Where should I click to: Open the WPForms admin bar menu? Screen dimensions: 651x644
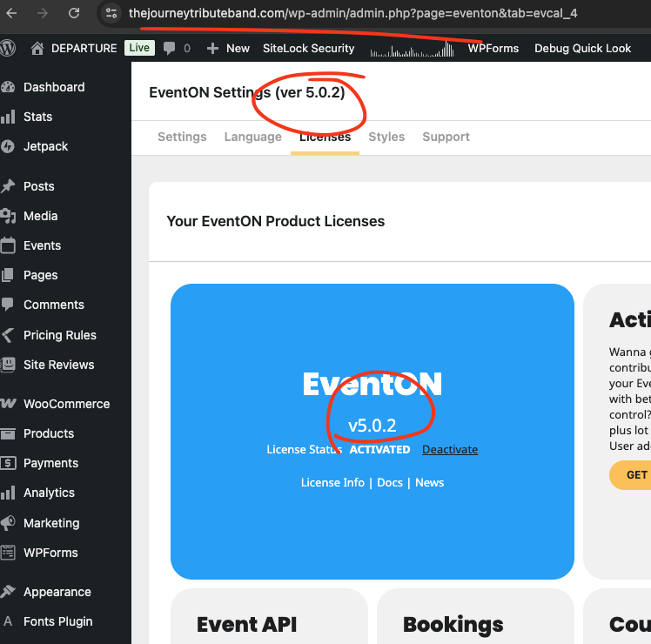pos(493,49)
